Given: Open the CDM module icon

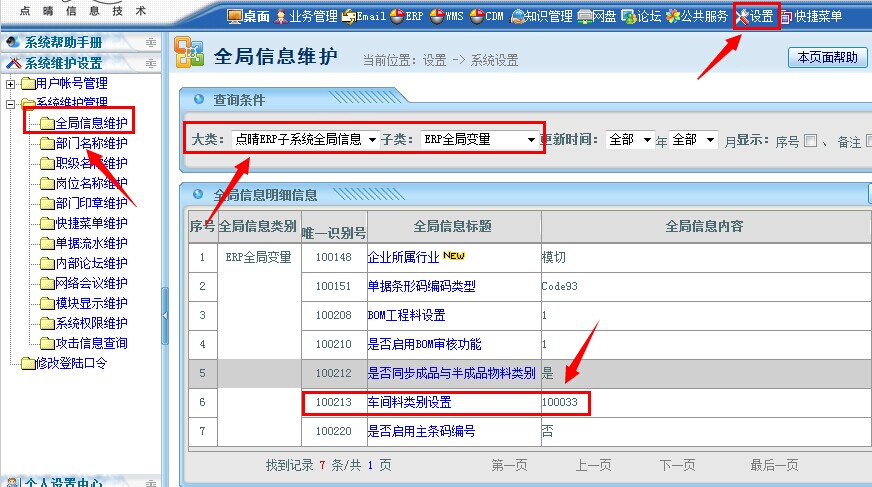Looking at the screenshot, I should pos(477,17).
